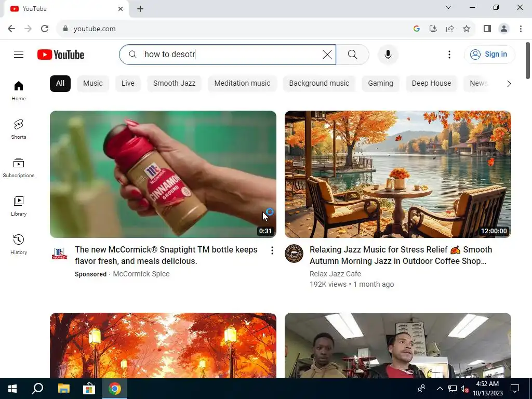
Task: Click the Google icon in address bar
Action: [x=416, y=29]
